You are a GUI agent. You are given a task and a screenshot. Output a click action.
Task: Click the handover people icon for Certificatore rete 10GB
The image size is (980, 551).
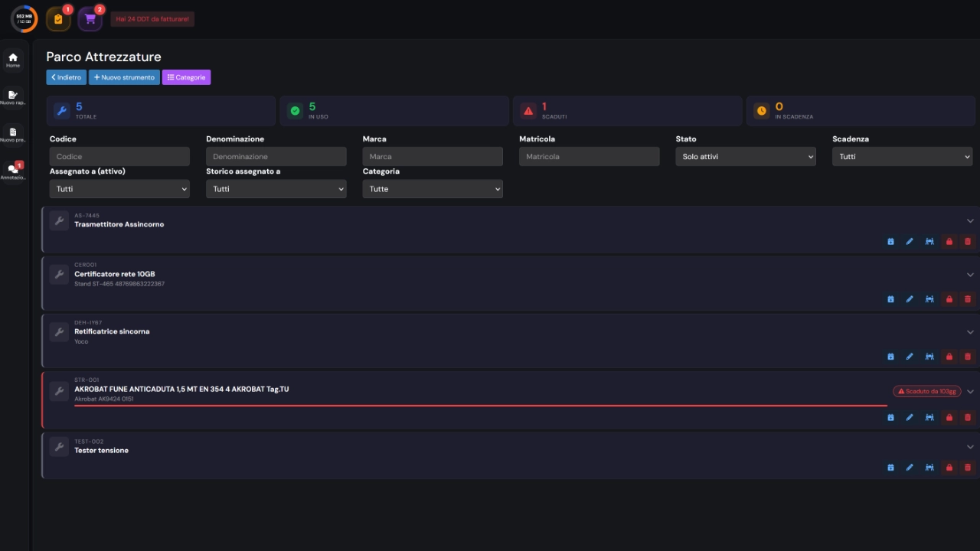[929, 299]
